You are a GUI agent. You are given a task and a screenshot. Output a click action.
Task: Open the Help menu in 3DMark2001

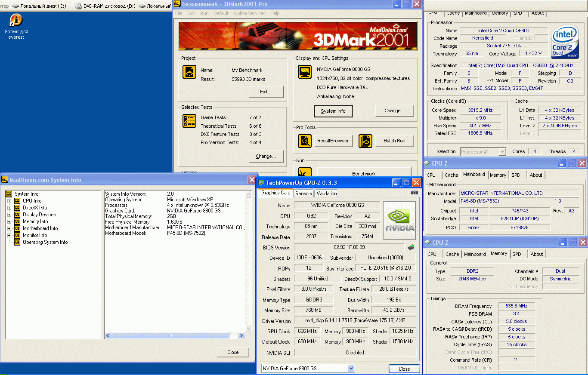(275, 13)
